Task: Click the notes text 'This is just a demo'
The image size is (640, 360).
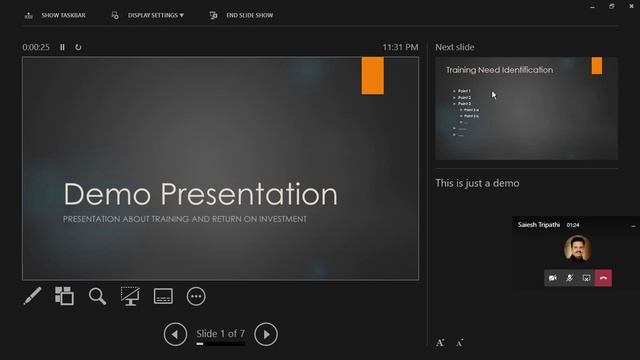Action: [x=477, y=183]
